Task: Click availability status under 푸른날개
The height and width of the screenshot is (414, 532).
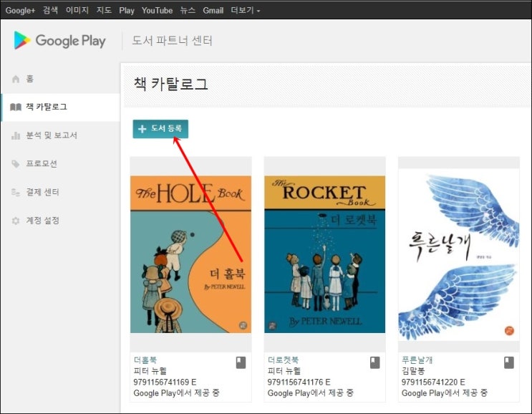Action: click(x=445, y=393)
